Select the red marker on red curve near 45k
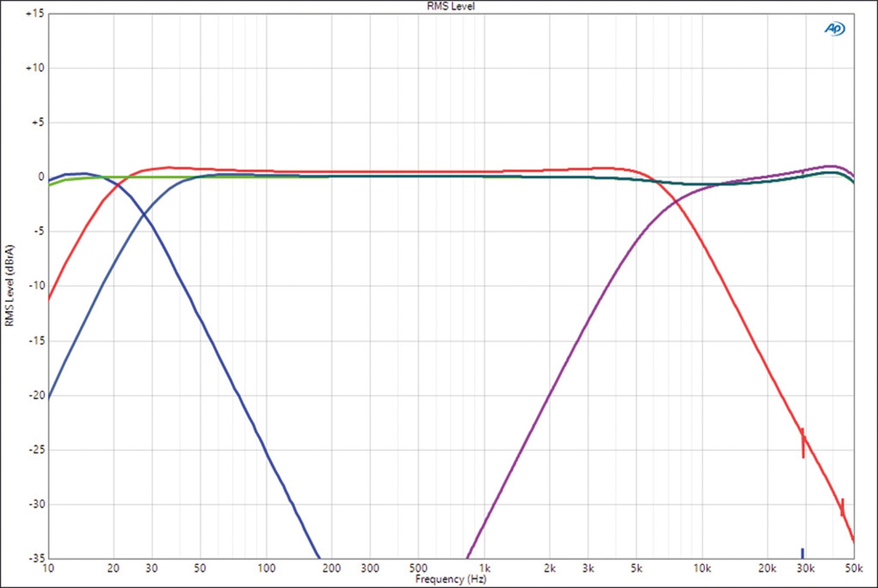This screenshot has width=878, height=588. click(x=842, y=507)
